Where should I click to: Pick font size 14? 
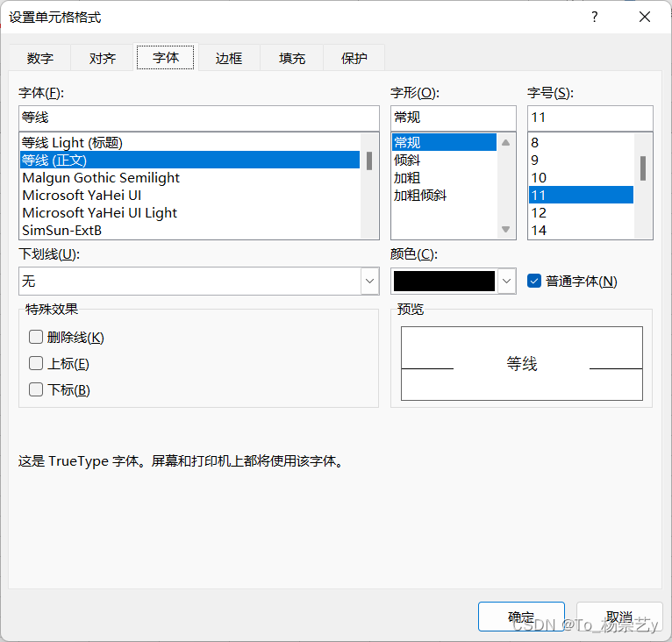[x=581, y=230]
